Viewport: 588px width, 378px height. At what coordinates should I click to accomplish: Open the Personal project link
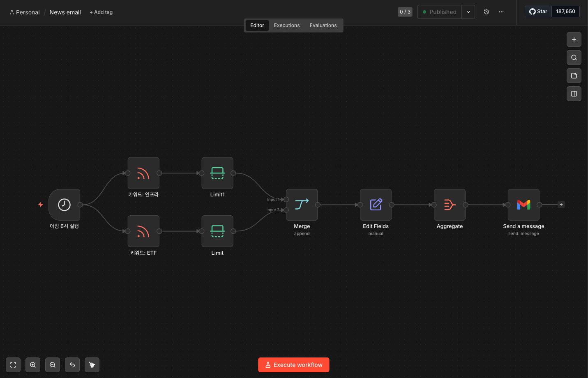coord(25,12)
